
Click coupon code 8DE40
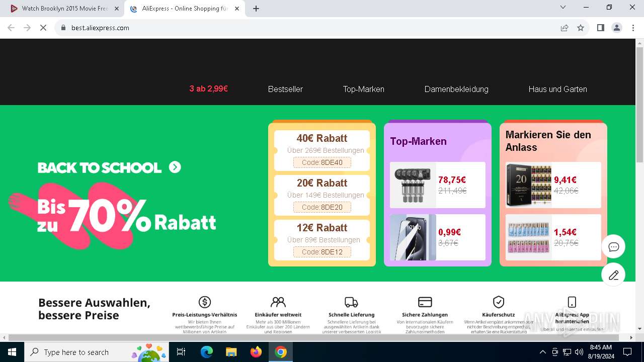[322, 162]
